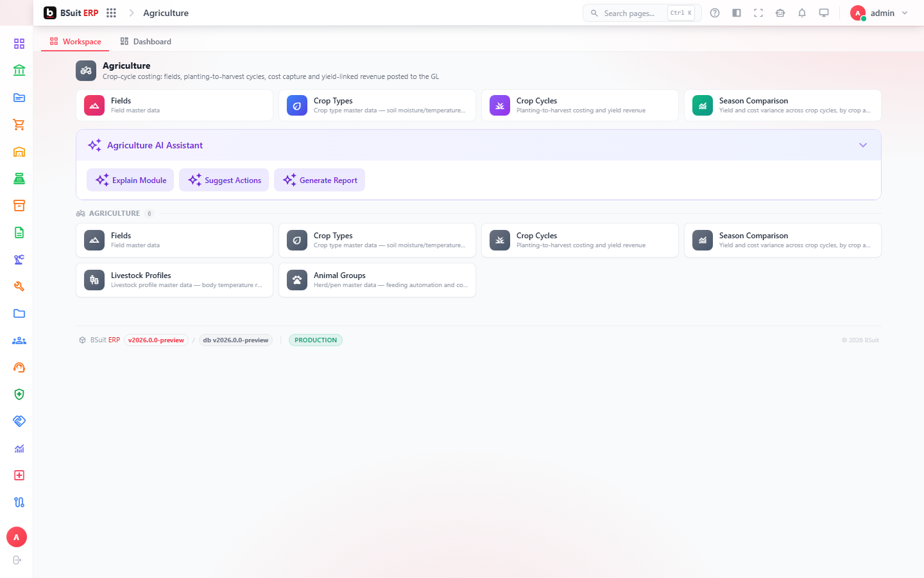Open Livestock Profiles card
The height and width of the screenshot is (578, 924).
coord(175,280)
